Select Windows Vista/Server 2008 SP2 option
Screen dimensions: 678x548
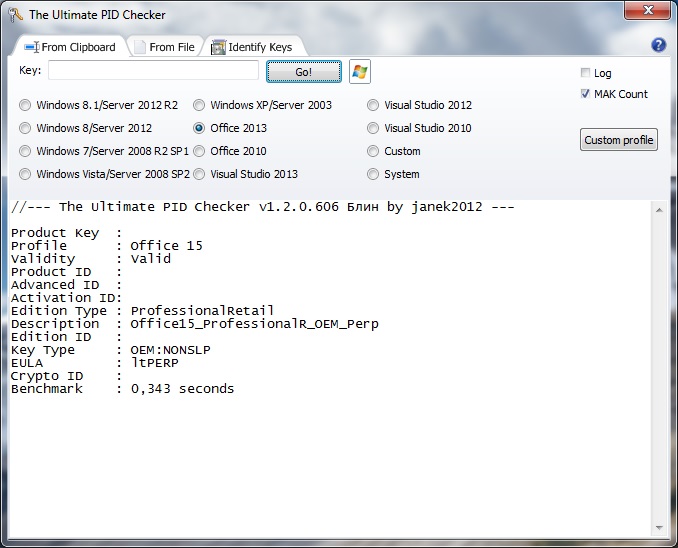105,174
